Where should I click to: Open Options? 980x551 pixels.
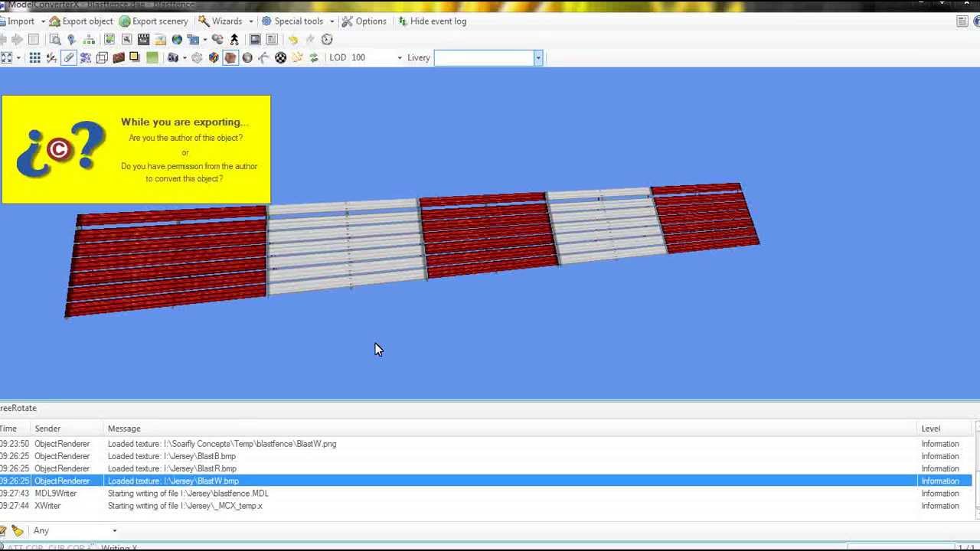click(x=364, y=21)
